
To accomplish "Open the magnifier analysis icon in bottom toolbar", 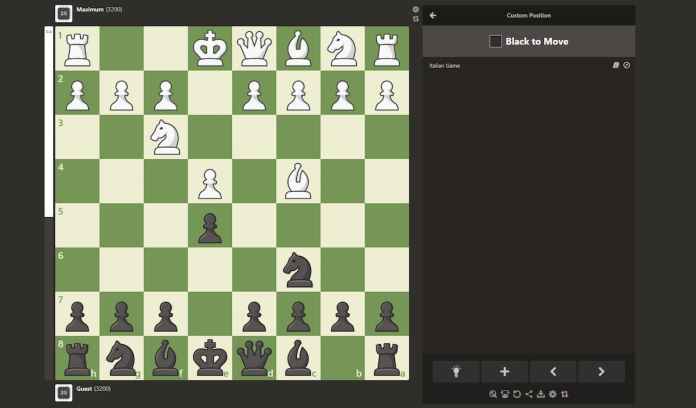I will [493, 394].
